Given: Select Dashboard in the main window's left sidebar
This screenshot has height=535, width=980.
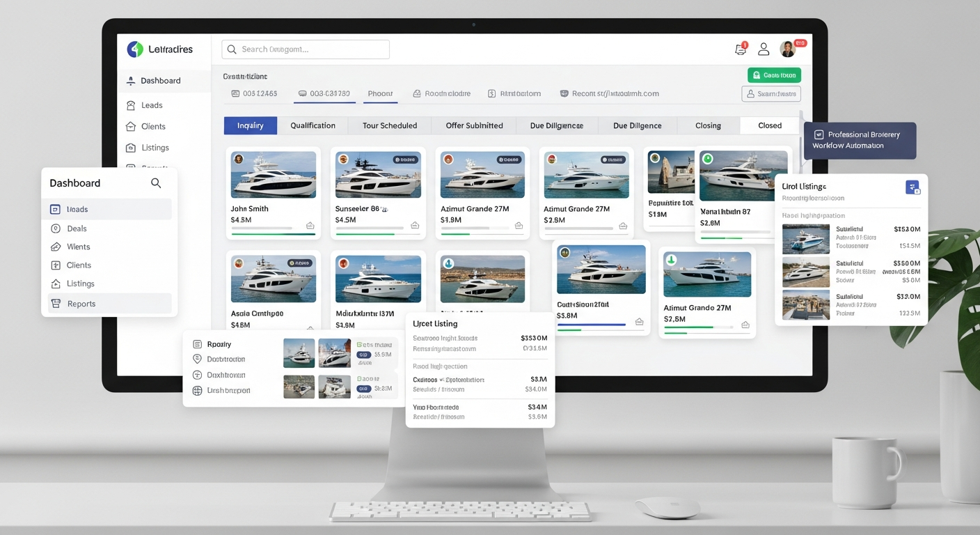Looking at the screenshot, I should coord(164,81).
